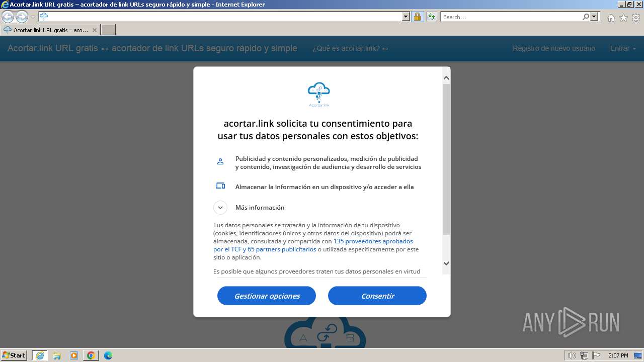Click the network tray icon
The height and width of the screenshot is (362, 644).
click(584, 355)
